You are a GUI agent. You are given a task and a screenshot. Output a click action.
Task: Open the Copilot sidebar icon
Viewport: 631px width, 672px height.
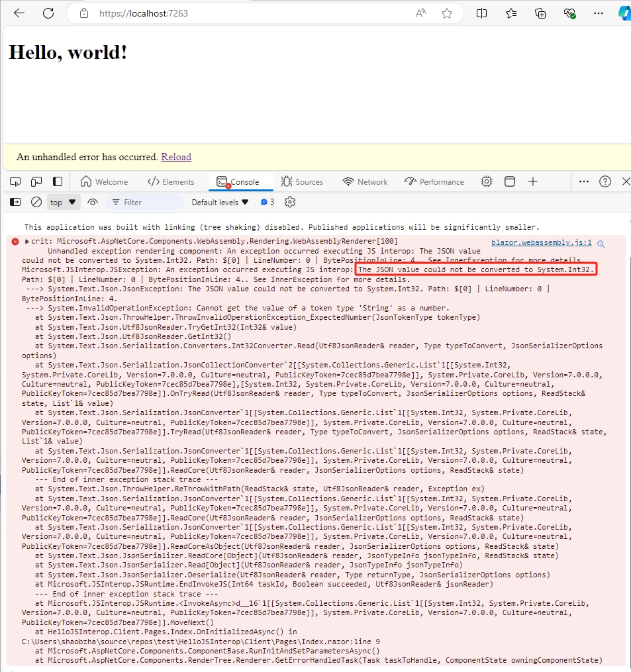625,13
